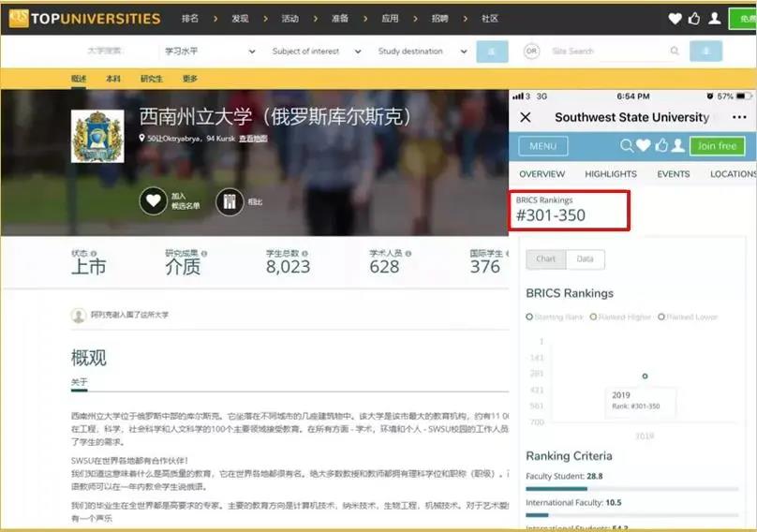Open the EVENTS tab
The height and width of the screenshot is (532, 757).
pos(673,174)
